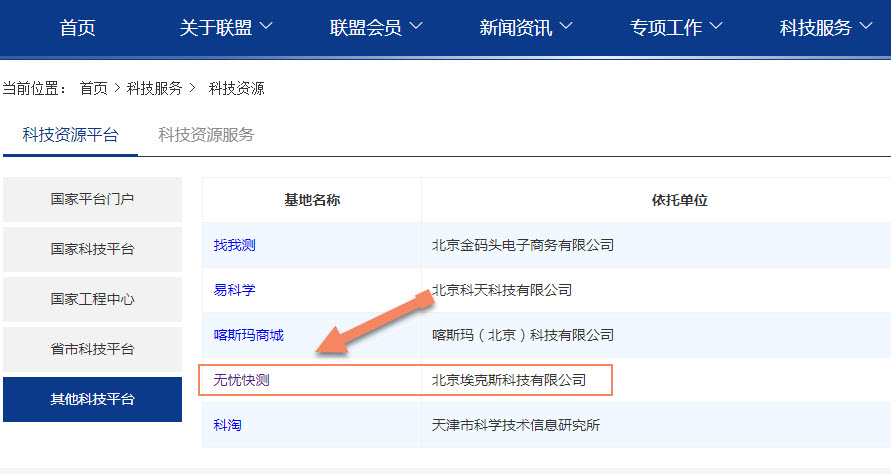Image resolution: width=891 pixels, height=474 pixels.
Task: Expand the 关于联盟 dropdown chevron
Action: click(266, 26)
